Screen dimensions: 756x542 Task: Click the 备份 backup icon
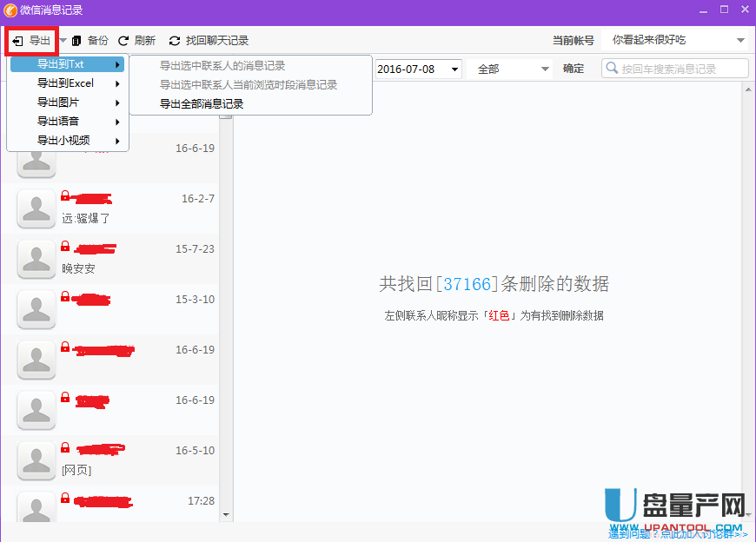pos(76,41)
